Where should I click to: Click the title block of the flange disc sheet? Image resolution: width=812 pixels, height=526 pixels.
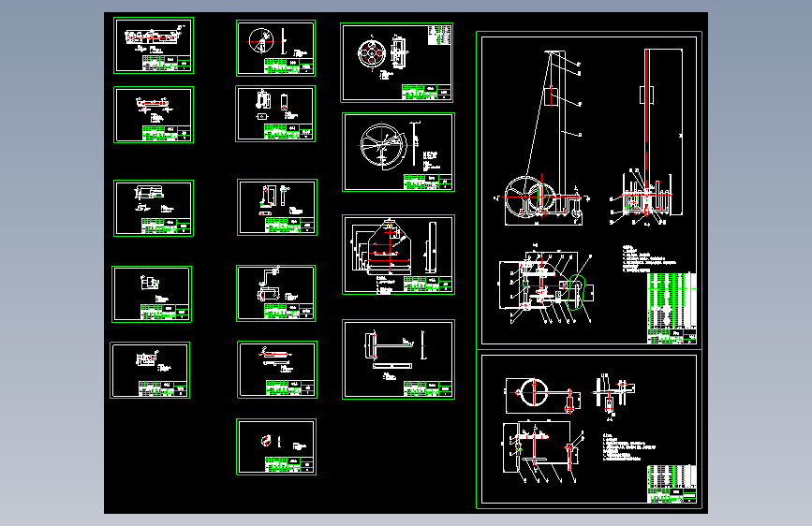point(427,92)
